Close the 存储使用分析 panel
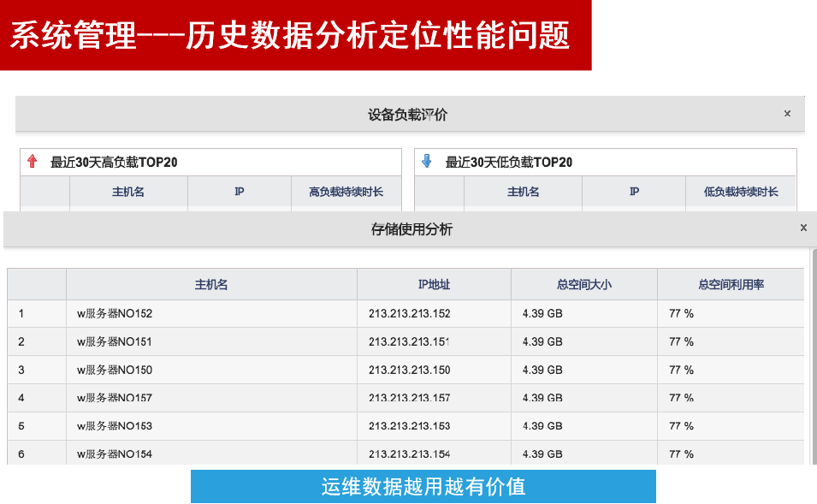This screenshot has height=504, width=817. coord(803,228)
